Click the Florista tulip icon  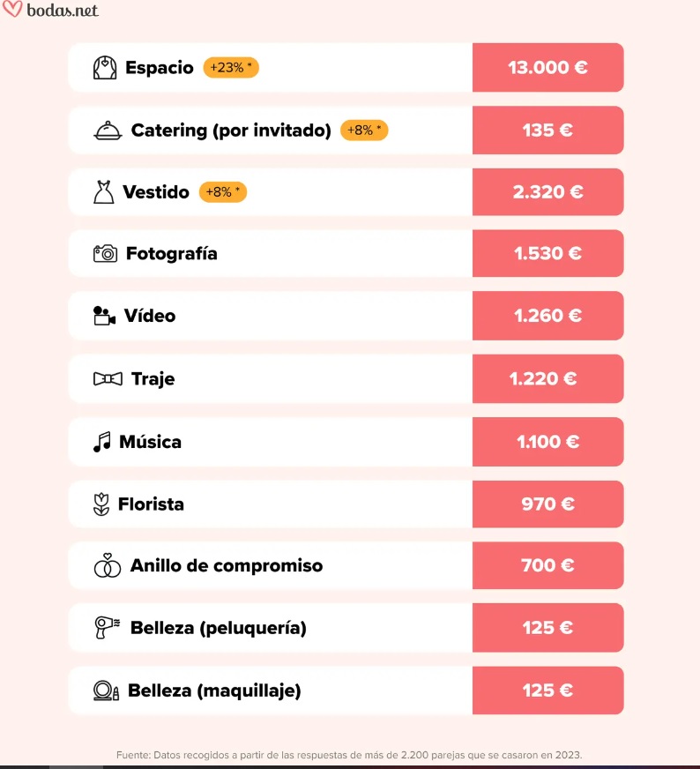click(101, 504)
